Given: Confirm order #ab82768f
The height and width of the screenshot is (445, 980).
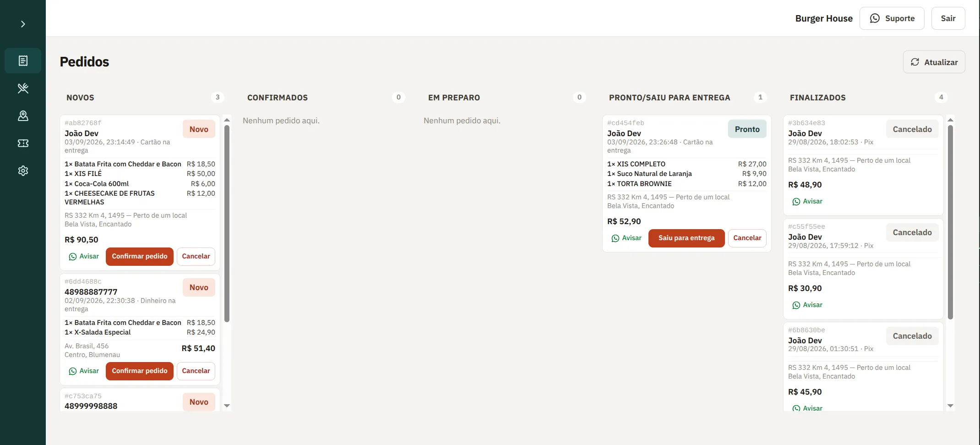Looking at the screenshot, I should tap(140, 256).
